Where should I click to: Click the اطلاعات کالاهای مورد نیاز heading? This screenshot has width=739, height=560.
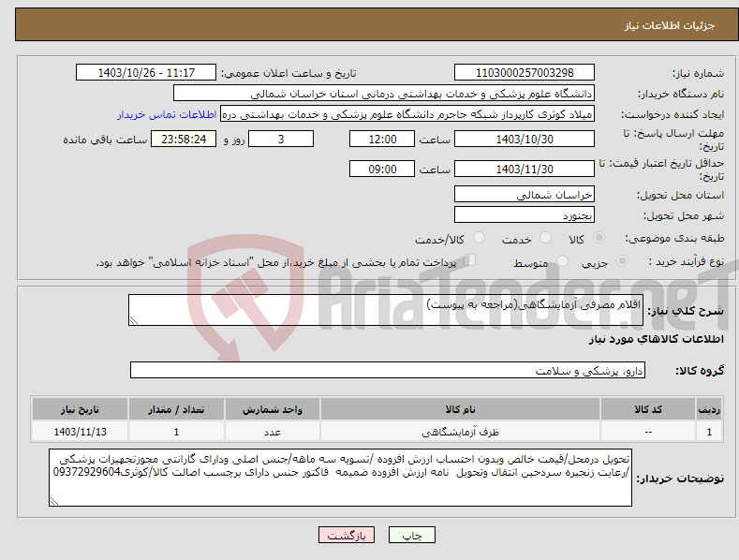[656, 339]
